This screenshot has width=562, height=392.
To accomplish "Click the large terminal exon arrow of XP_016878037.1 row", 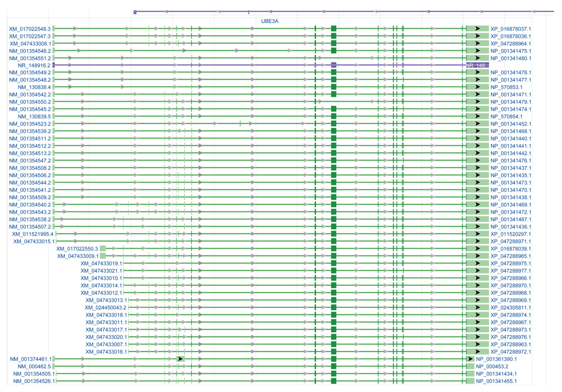I will click(x=477, y=29).
